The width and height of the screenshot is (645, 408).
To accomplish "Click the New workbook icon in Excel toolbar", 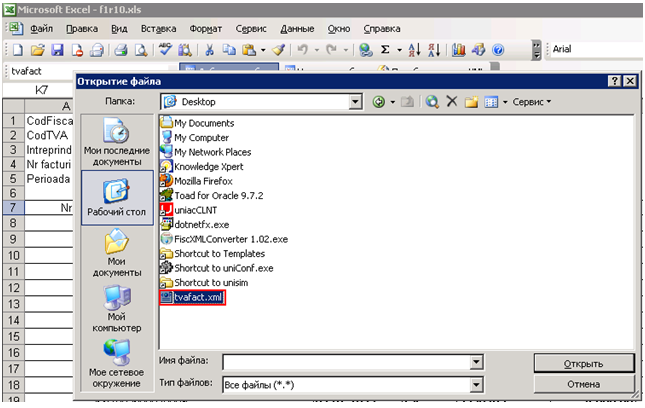I will tap(18, 50).
